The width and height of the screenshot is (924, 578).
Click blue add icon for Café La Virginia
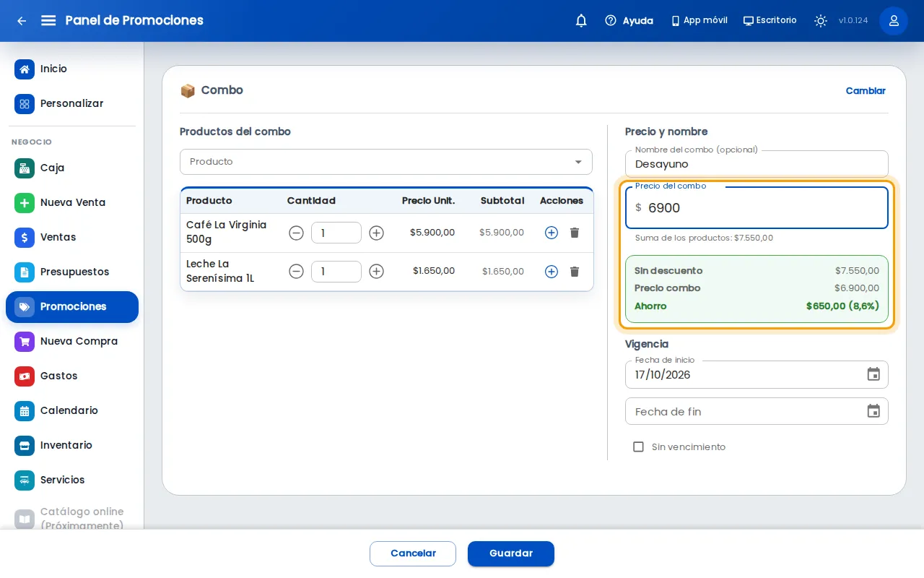click(x=552, y=233)
